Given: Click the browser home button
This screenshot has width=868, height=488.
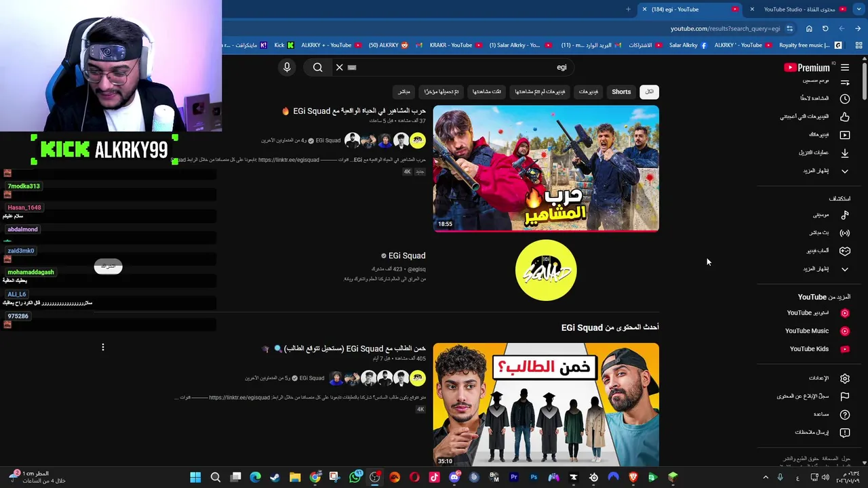Looking at the screenshot, I should 809,28.
